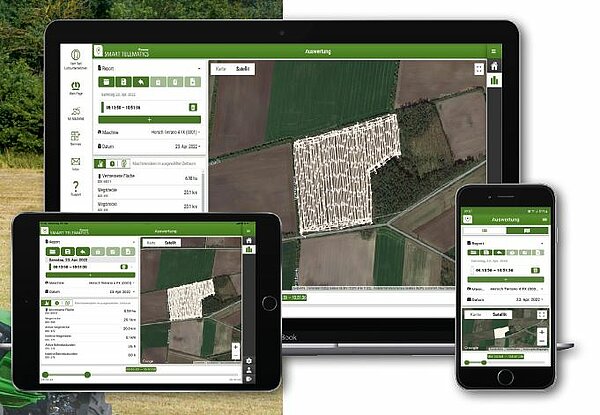Zoom in on the tablet map

[236, 347]
